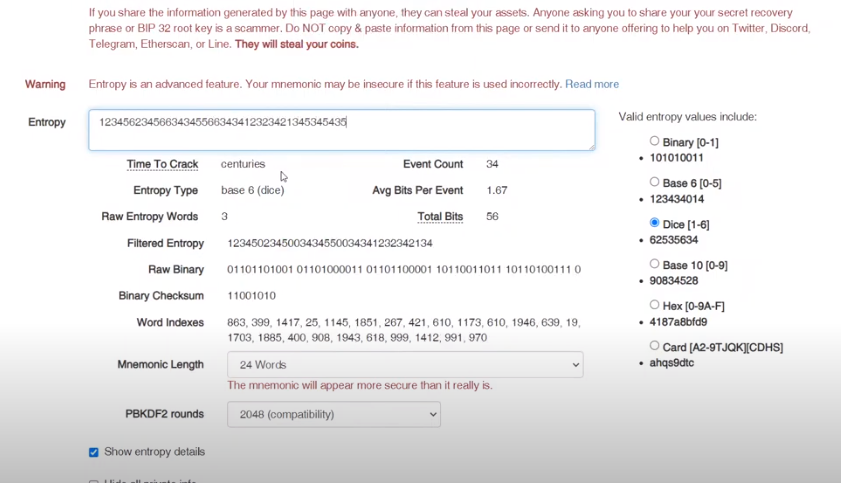The width and height of the screenshot is (841, 483).
Task: Select the Binary [0-1] radio button
Action: (655, 142)
